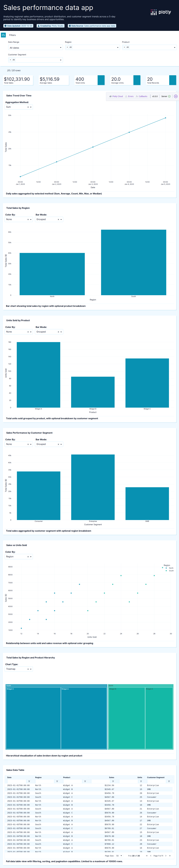Open the Aggregation Method dropdown
Image resolution: width=179 pixels, height=868 pixels.
tap(19, 107)
